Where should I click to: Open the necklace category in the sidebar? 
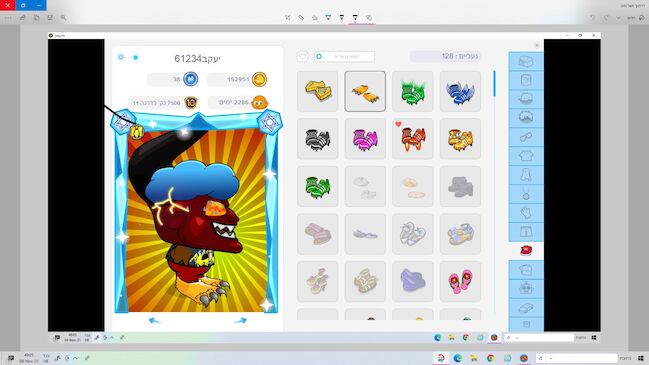(526, 194)
